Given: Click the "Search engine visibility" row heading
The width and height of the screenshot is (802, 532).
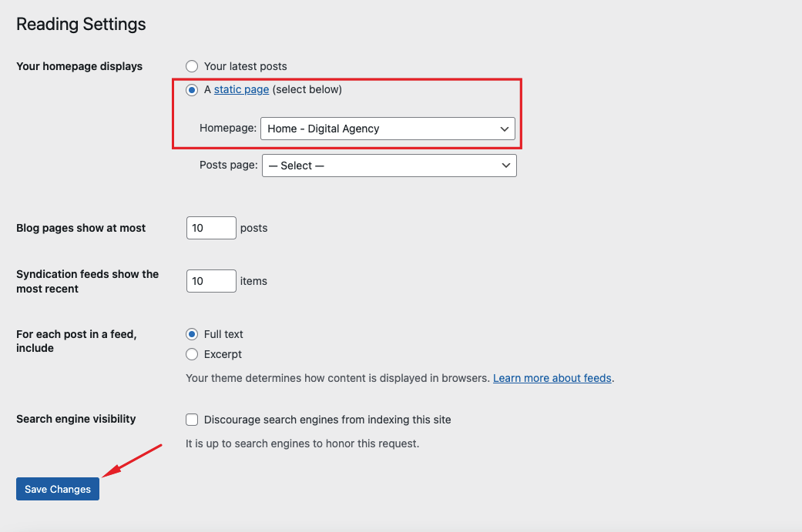Looking at the screenshot, I should point(76,419).
